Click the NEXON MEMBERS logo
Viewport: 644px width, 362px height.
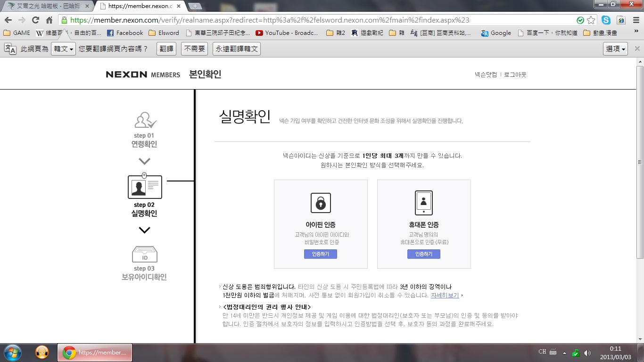pyautogui.click(x=143, y=74)
